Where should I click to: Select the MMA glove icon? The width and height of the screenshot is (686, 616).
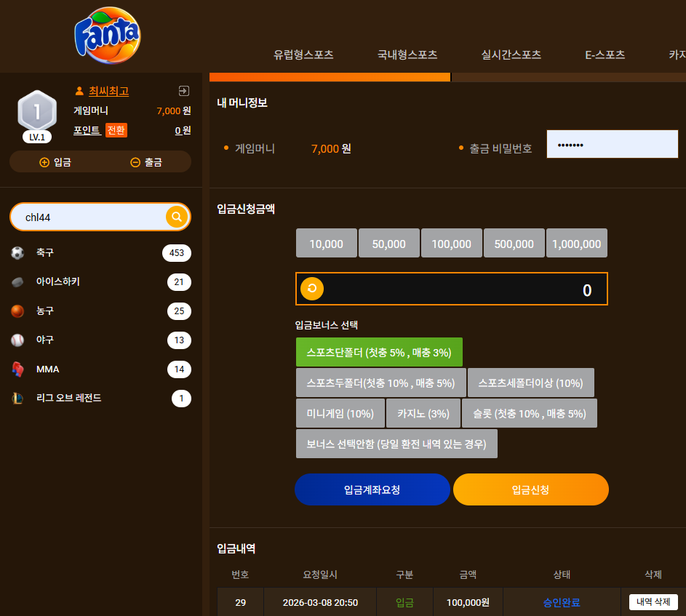[x=17, y=369]
